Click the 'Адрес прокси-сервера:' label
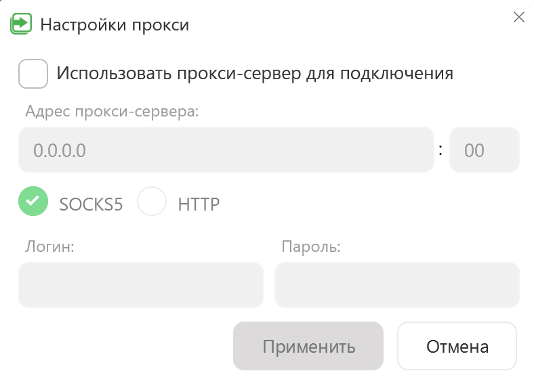The image size is (534, 392). point(112,112)
